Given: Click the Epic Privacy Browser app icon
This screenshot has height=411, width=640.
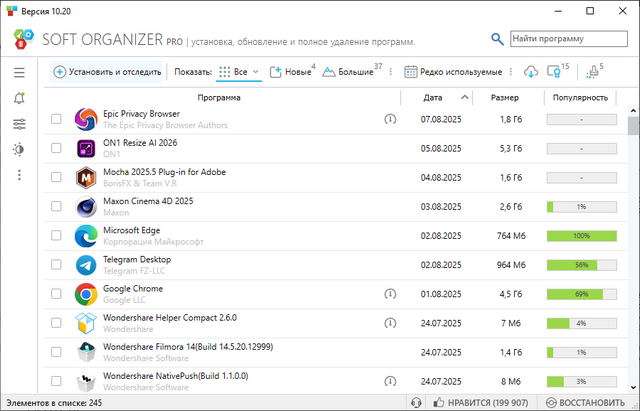Looking at the screenshot, I should 86,119.
